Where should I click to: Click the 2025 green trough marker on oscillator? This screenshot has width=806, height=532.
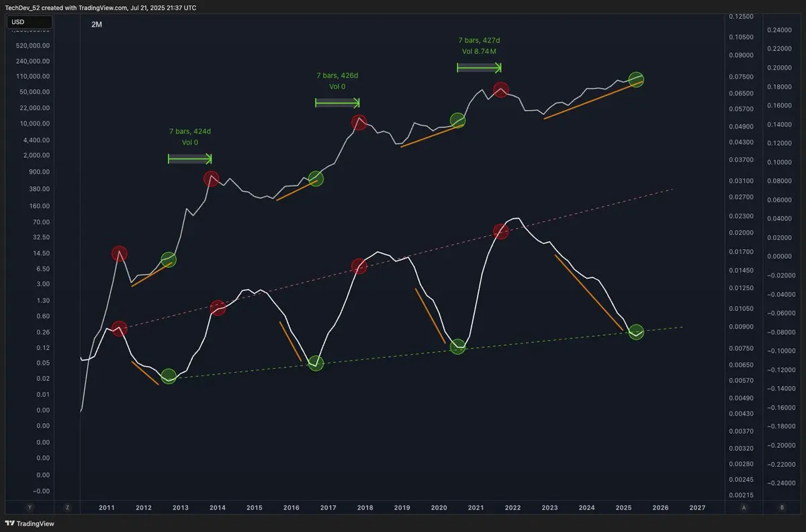point(636,332)
